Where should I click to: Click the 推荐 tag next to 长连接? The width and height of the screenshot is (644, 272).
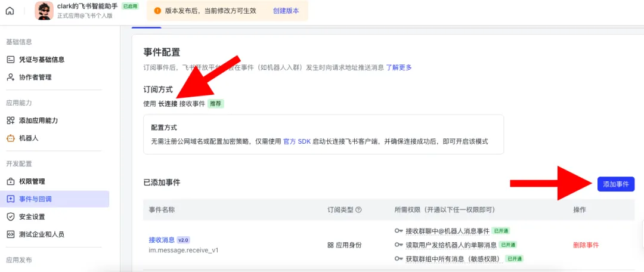click(216, 104)
